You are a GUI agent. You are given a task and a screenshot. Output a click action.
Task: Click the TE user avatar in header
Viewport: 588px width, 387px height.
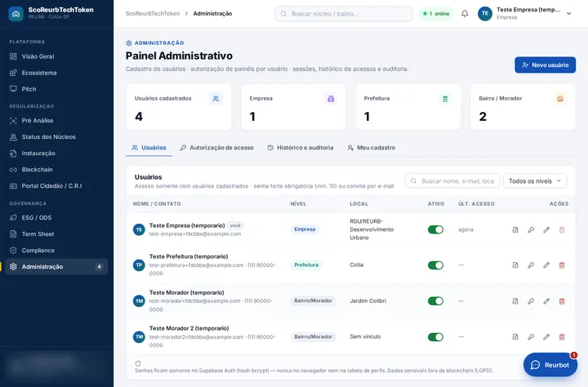pos(485,14)
